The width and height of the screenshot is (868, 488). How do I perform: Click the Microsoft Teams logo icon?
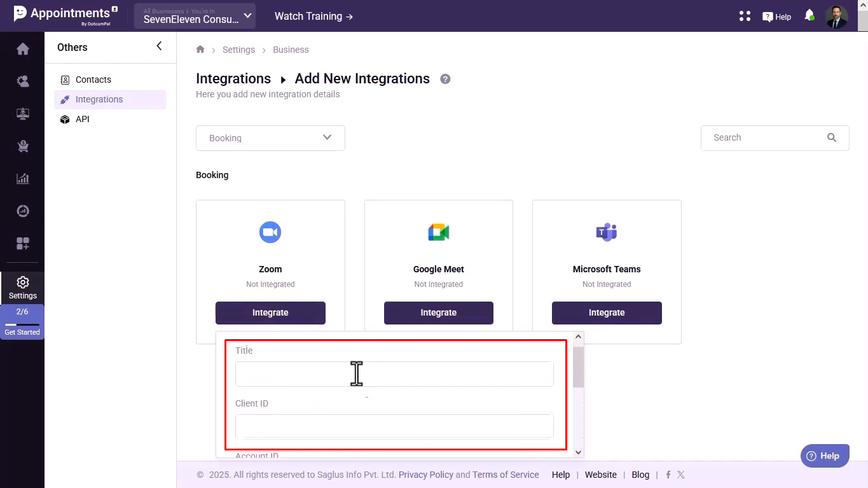(x=607, y=232)
